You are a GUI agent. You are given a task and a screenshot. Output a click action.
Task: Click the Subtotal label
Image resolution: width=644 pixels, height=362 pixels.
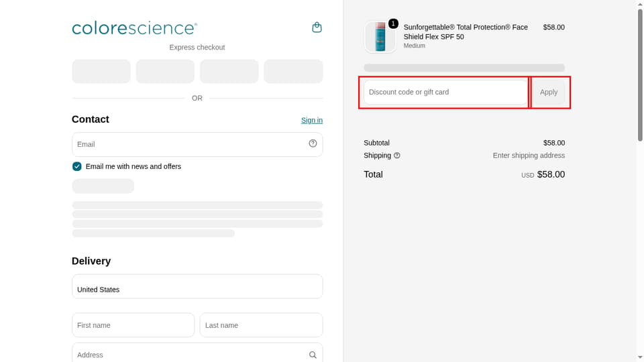[376, 143]
